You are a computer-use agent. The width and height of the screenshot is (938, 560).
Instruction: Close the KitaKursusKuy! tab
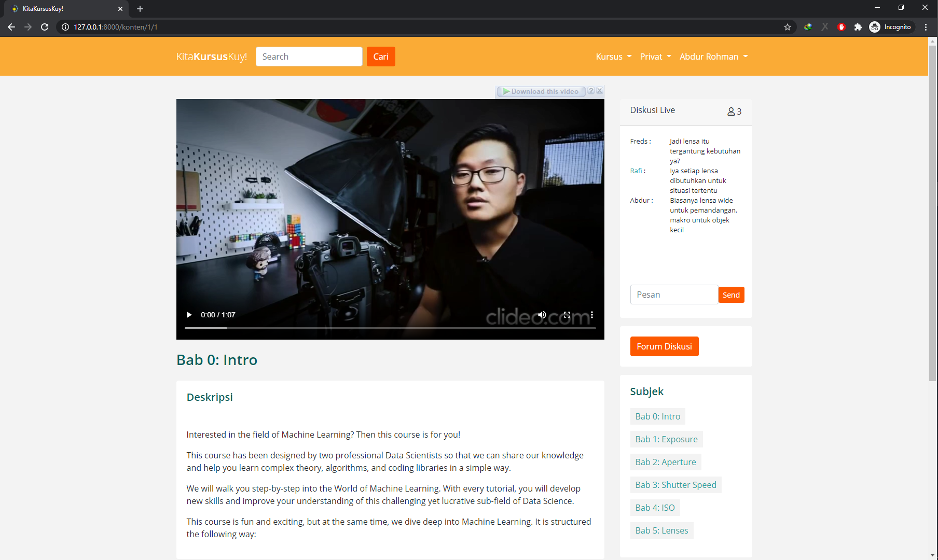coord(120,9)
